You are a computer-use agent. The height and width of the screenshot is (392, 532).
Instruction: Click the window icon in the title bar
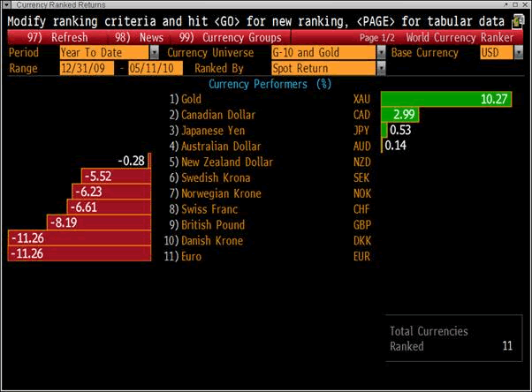(x=8, y=4)
